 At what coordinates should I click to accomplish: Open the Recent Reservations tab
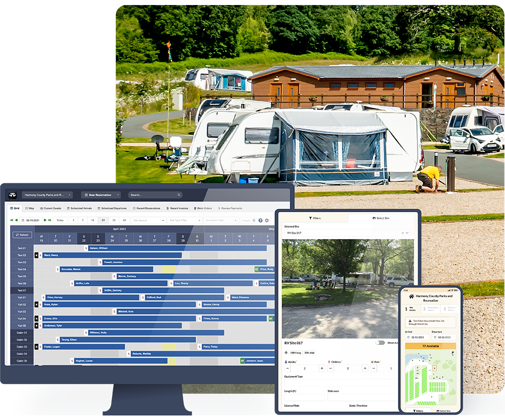tap(147, 208)
